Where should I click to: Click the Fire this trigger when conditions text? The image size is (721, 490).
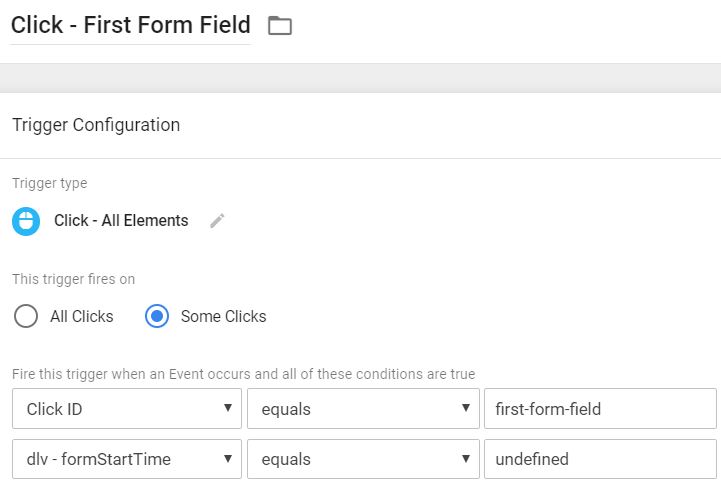pos(243,374)
